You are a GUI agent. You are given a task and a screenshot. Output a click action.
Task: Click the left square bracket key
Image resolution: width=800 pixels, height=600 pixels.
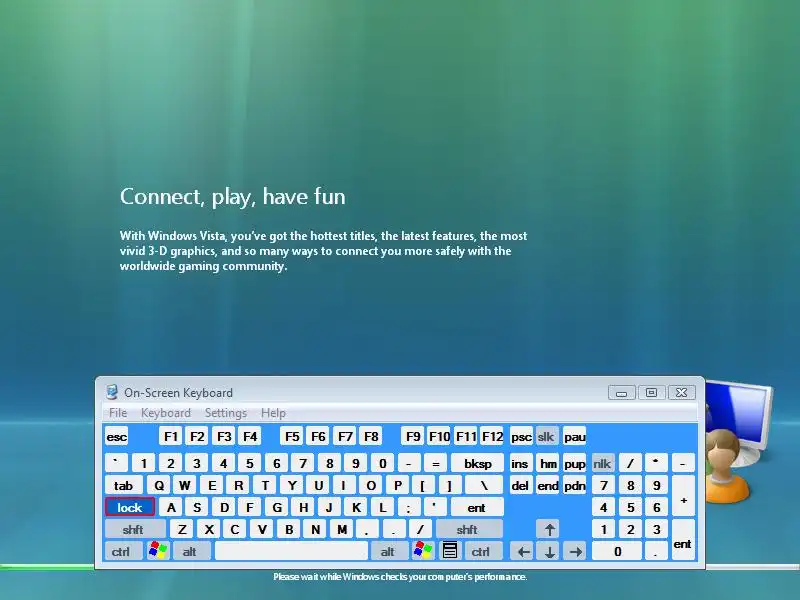tap(423, 485)
